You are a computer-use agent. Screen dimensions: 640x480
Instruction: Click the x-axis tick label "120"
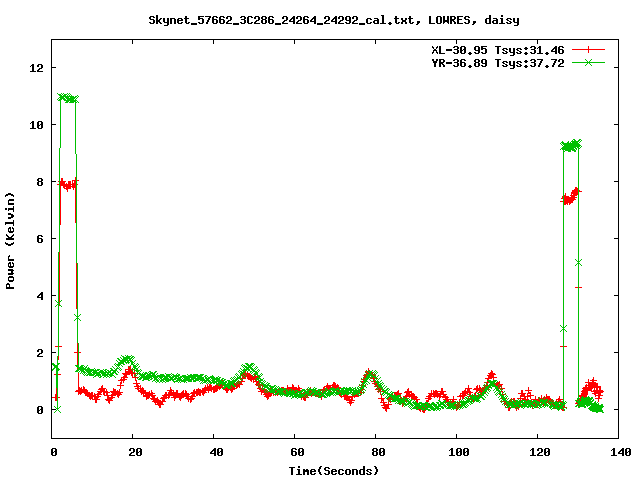540,452
